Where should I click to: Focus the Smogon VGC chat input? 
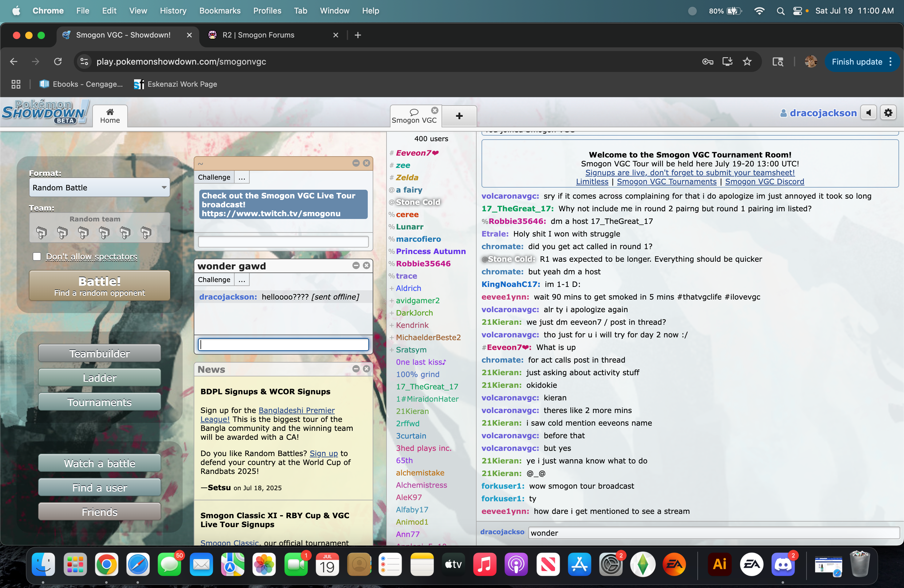tap(714, 533)
